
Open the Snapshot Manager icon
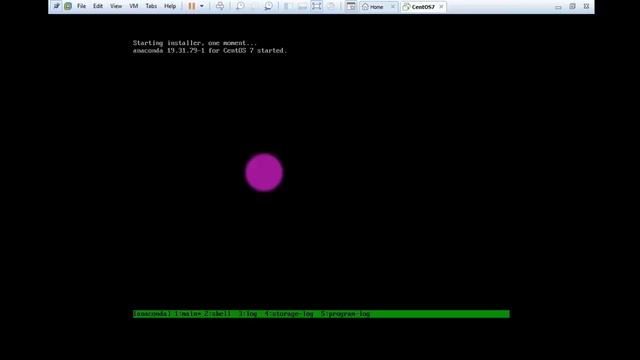click(x=269, y=6)
